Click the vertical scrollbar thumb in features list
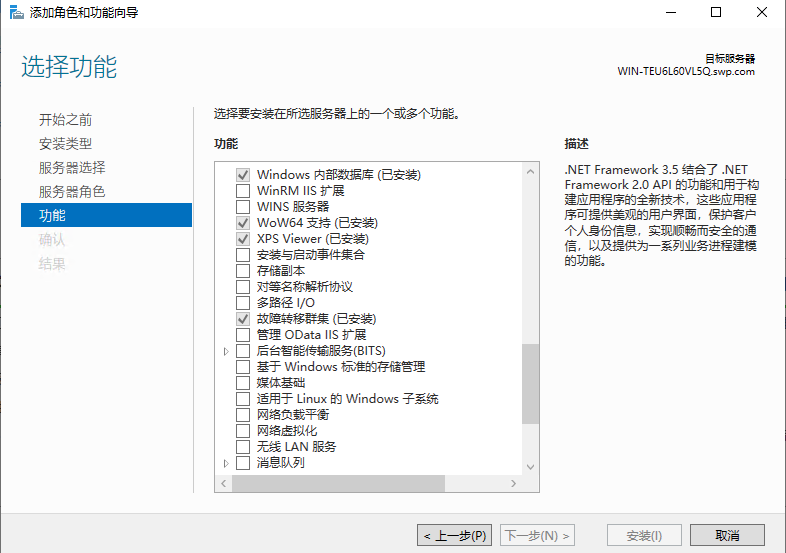This screenshot has width=786, height=553. tap(530, 384)
